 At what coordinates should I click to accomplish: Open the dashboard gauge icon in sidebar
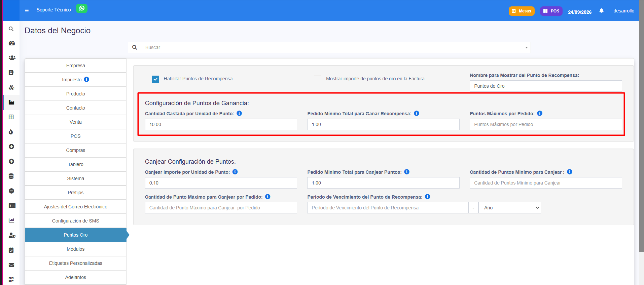point(12,43)
